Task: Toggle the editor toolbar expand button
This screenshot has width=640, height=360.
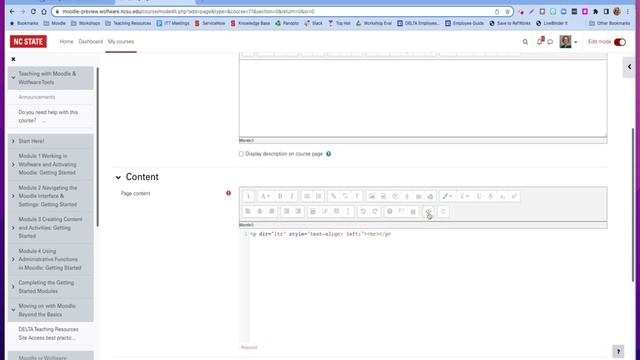Action: (x=248, y=196)
